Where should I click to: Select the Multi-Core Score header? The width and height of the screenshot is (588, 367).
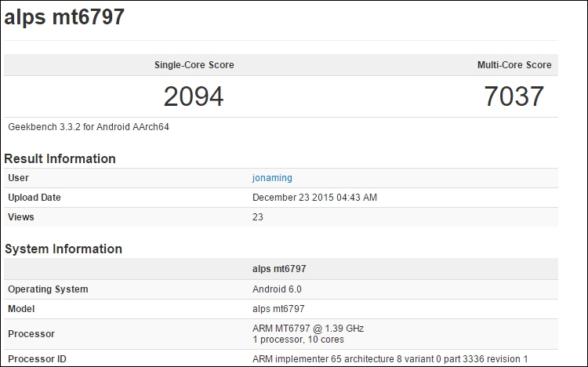point(514,65)
